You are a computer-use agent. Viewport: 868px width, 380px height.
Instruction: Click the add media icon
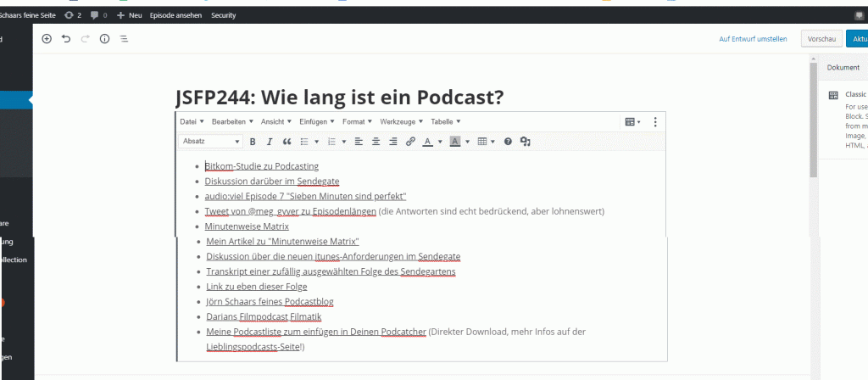(x=526, y=142)
